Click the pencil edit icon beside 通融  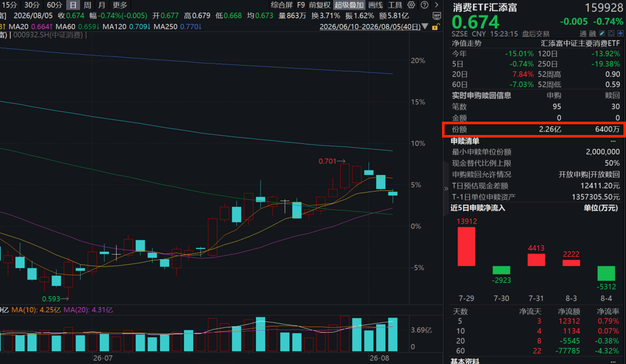point(601,34)
